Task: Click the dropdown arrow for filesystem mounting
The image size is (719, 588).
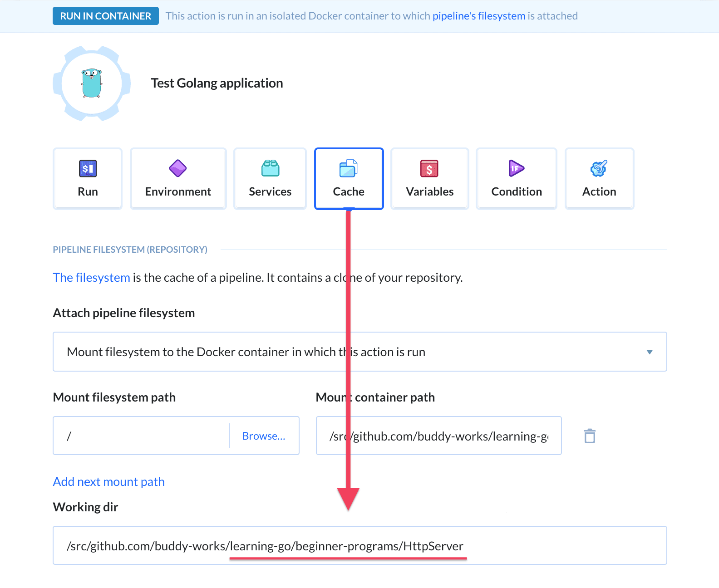Action: (650, 352)
